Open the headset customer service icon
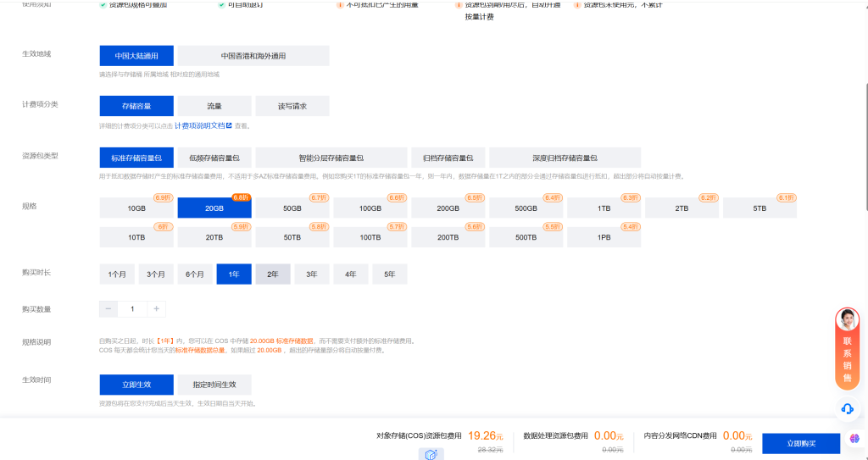868x460 pixels. [x=847, y=409]
